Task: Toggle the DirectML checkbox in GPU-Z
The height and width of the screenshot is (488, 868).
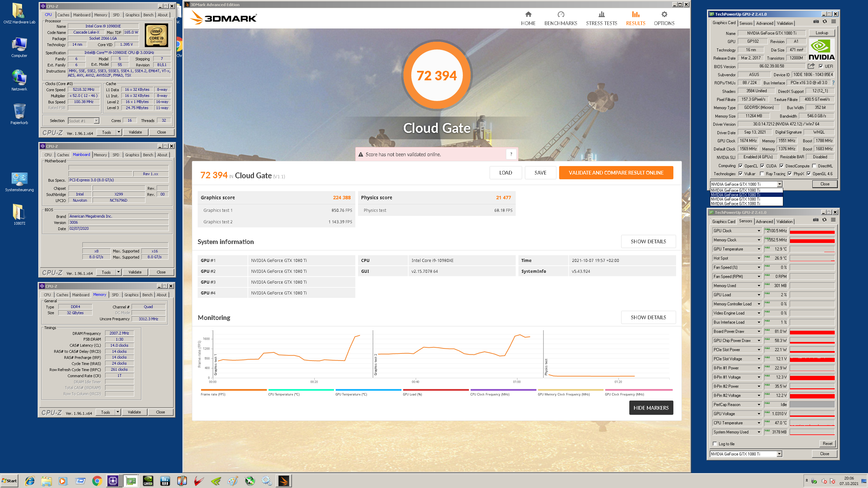Action: click(814, 166)
